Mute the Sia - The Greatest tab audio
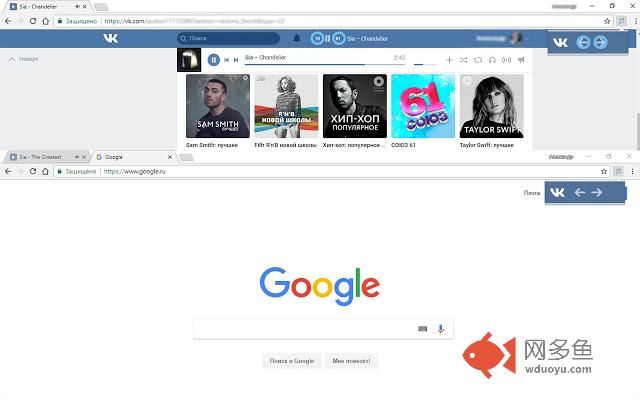 [x=77, y=157]
